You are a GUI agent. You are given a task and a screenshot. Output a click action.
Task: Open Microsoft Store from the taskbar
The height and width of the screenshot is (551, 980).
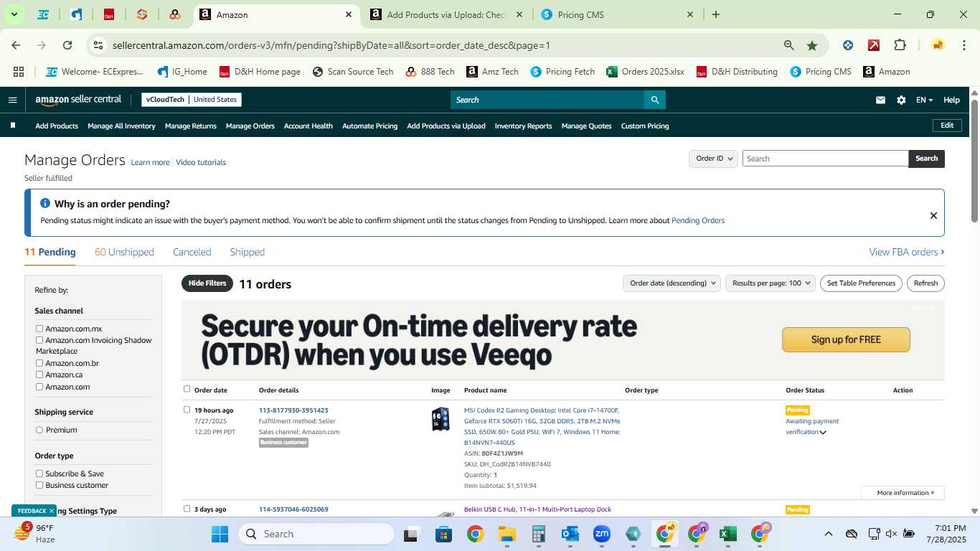443,534
